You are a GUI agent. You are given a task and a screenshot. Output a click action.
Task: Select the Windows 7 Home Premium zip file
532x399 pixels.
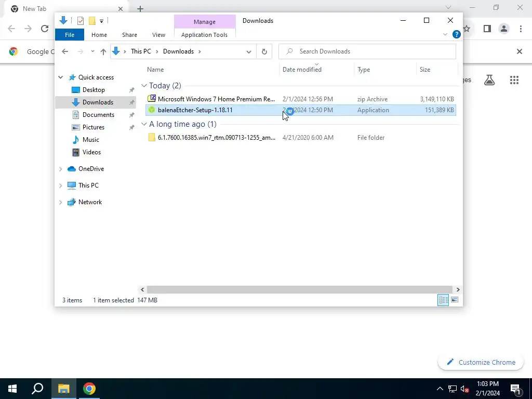(x=301, y=99)
